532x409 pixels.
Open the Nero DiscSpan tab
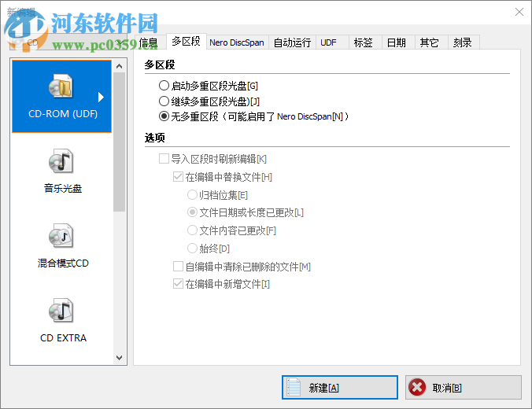237,42
